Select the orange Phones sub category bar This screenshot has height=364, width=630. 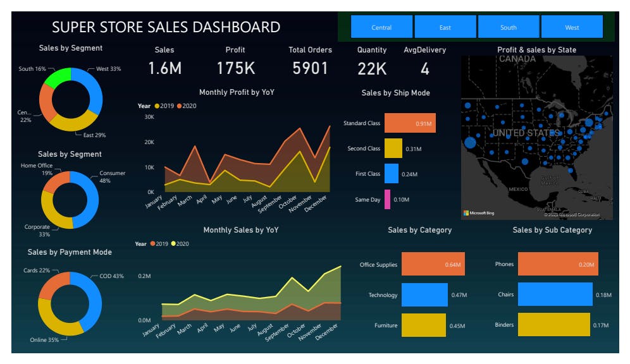[x=558, y=264]
